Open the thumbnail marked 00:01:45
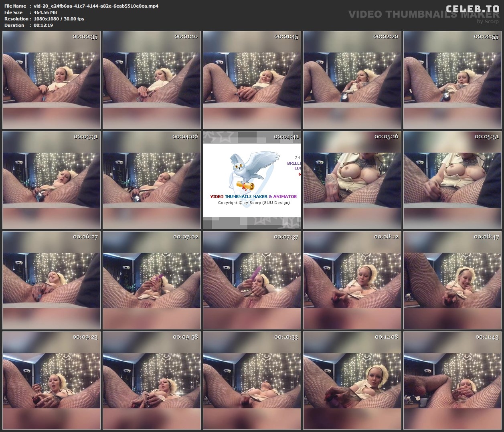504x432 pixels. point(252,80)
